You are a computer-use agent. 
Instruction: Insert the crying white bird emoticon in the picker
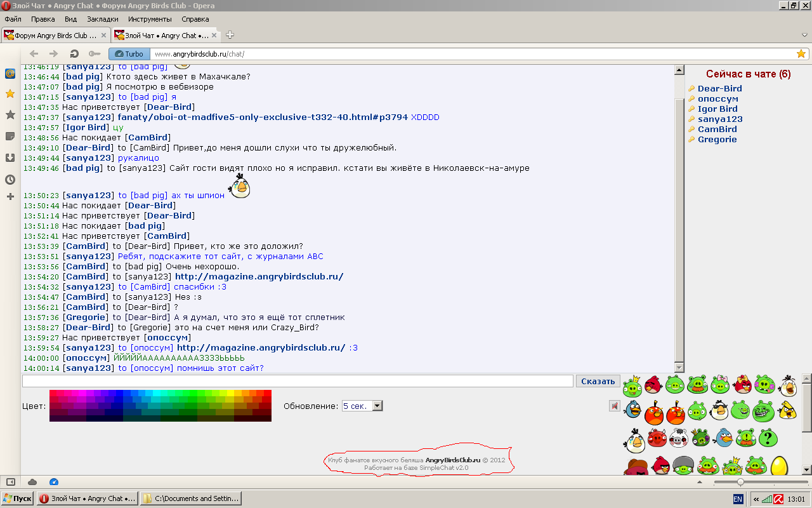[x=634, y=440]
